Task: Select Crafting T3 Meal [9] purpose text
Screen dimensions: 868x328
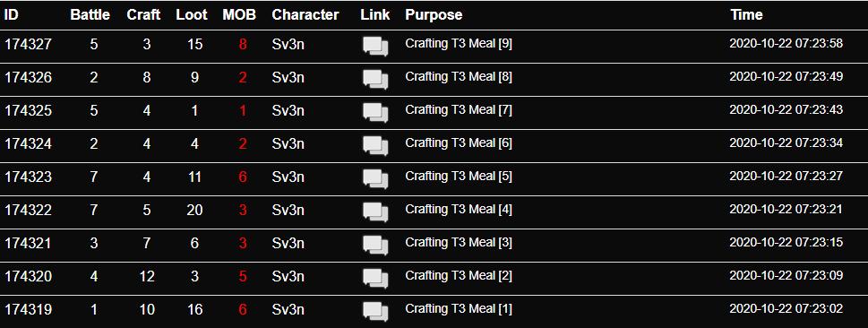Action: pyautogui.click(x=459, y=44)
